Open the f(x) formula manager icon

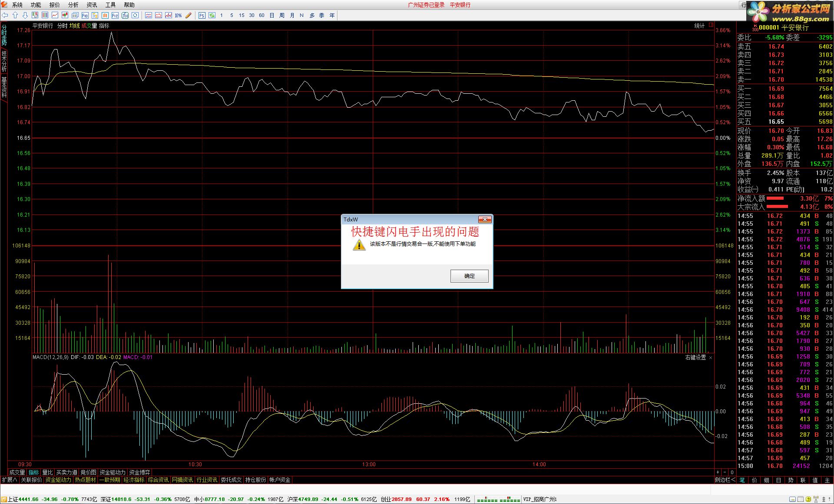pyautogui.click(x=125, y=15)
